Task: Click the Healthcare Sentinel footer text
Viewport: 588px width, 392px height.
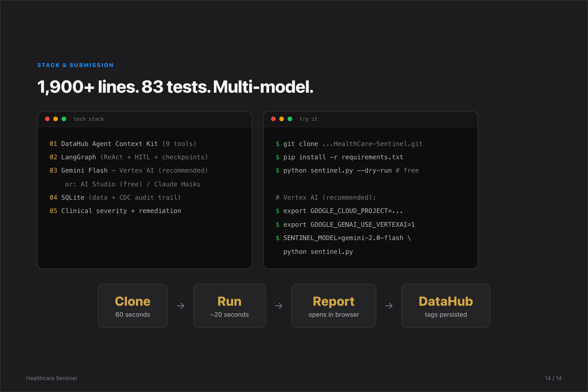Action: [x=51, y=378]
